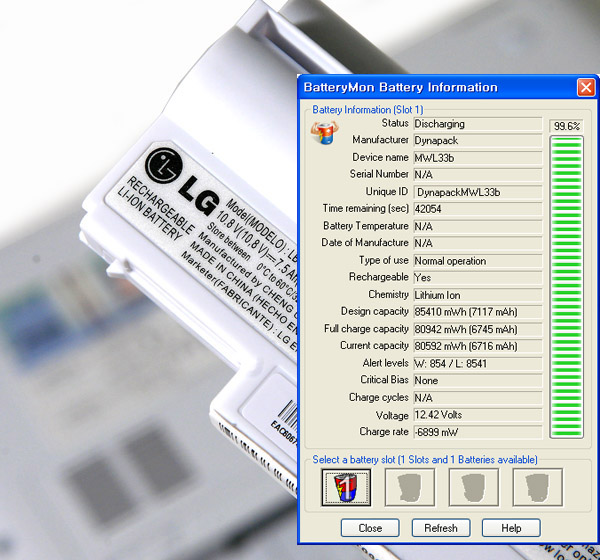Click the Date of Manufacture label
This screenshot has width=600, height=560.
[365, 243]
